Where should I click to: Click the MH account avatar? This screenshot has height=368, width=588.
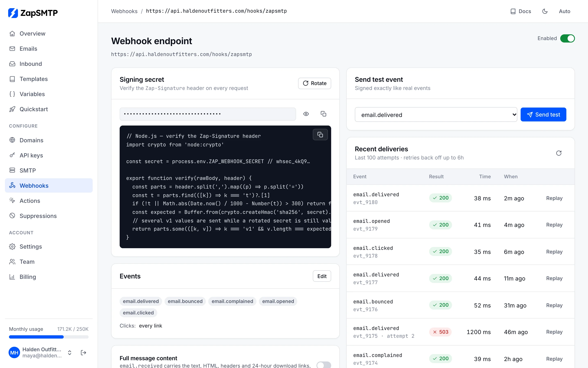[x=14, y=352]
